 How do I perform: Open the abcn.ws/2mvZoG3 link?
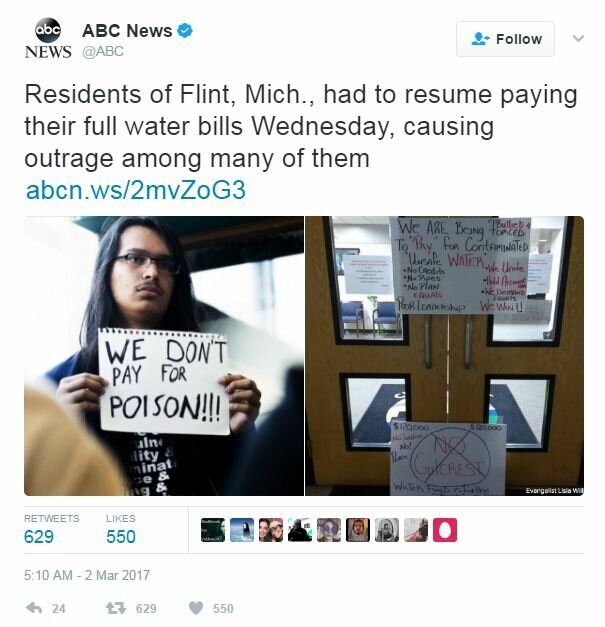tap(136, 190)
